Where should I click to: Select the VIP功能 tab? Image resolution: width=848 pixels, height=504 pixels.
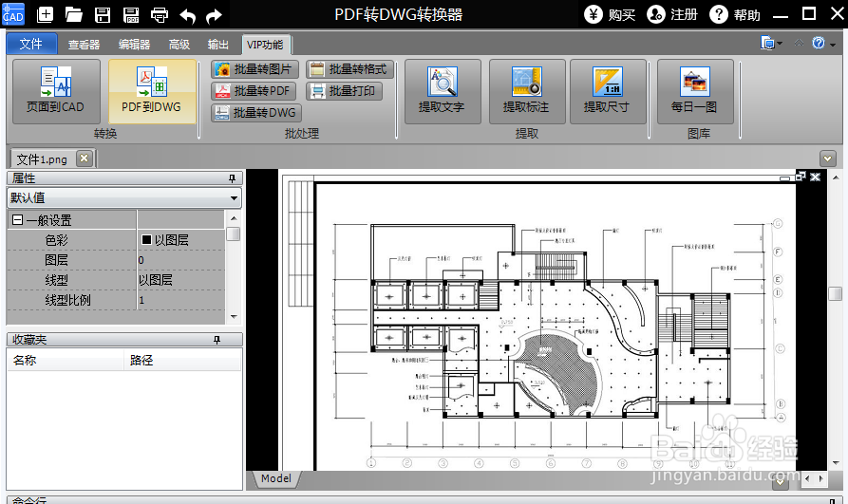[x=265, y=45]
